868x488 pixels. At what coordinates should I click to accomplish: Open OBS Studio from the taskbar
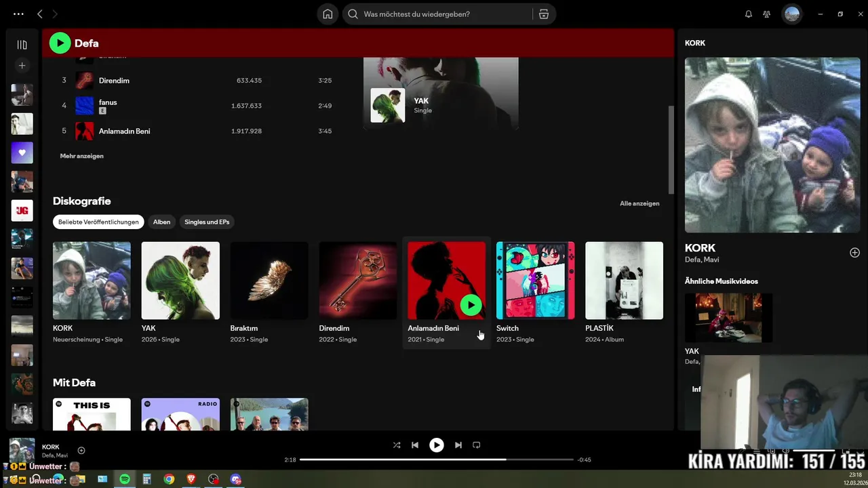214,479
